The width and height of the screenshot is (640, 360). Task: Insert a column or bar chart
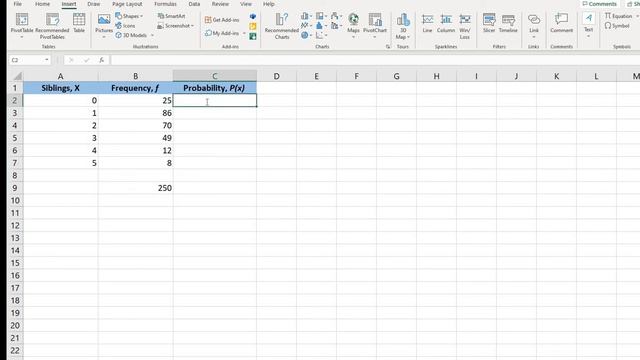306,16
